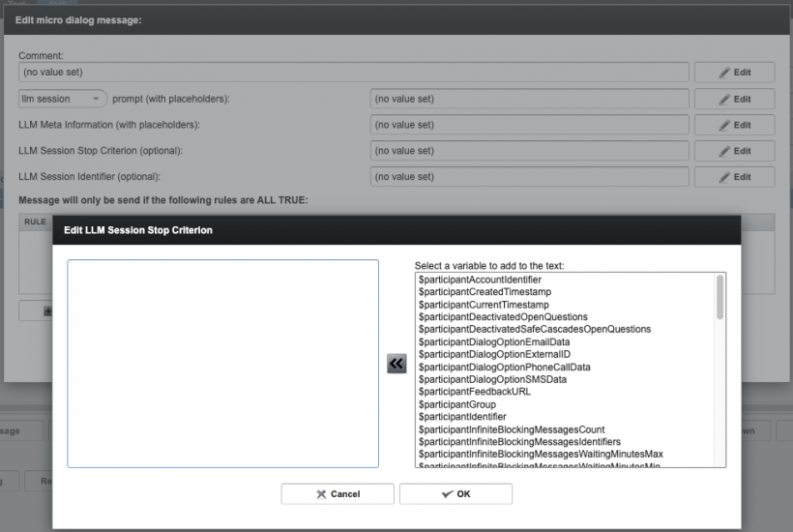This screenshot has height=532, width=793.
Task: Select $participantCreatedTimestamp variable
Action: 485,292
